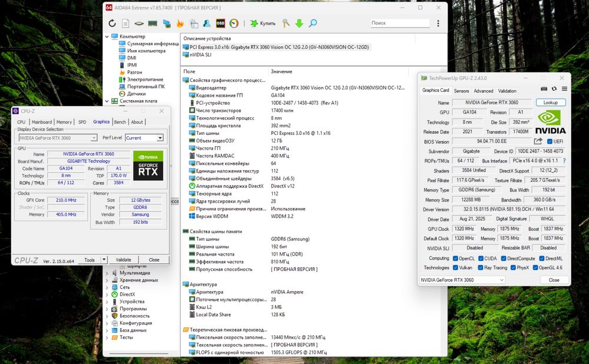
Task: Switch to the Sensors tab in GPU-Z
Action: click(461, 91)
